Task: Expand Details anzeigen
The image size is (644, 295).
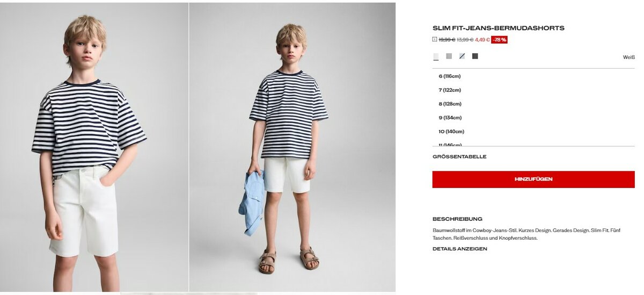Action: pos(460,249)
